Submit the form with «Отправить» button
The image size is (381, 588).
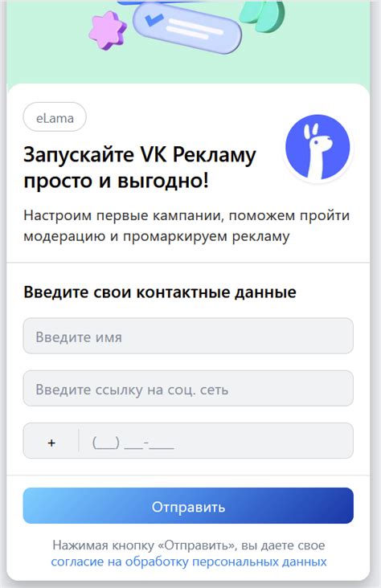pyautogui.click(x=188, y=506)
